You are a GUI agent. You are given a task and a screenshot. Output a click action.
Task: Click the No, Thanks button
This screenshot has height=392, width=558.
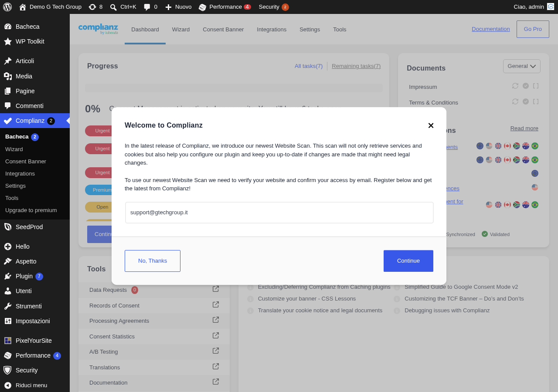153,261
